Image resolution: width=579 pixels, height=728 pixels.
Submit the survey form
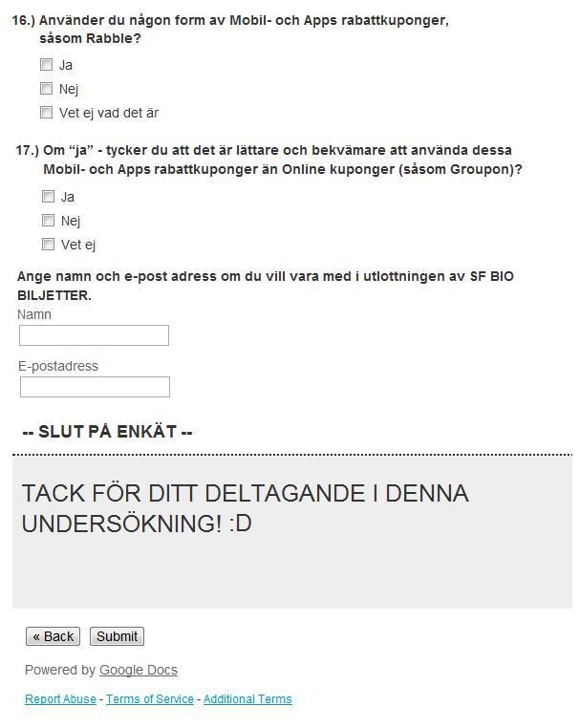tap(117, 636)
